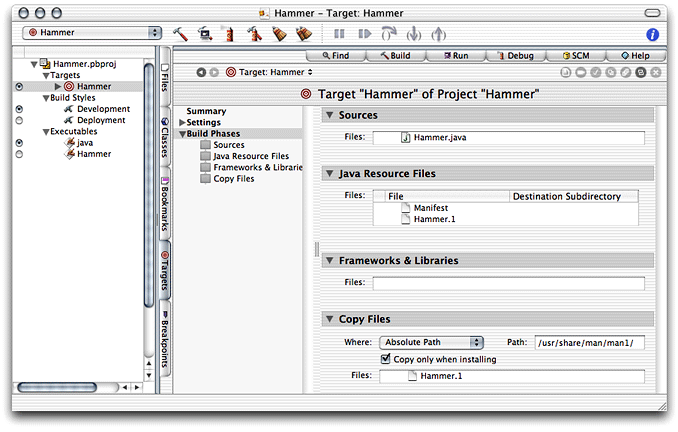Click the Pause debugger icon
The image size is (678, 432).
coord(339,34)
